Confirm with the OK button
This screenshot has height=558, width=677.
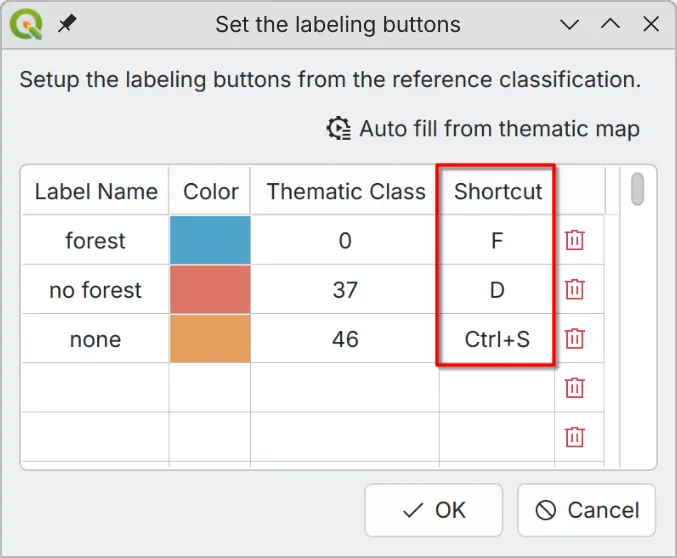[x=434, y=510]
